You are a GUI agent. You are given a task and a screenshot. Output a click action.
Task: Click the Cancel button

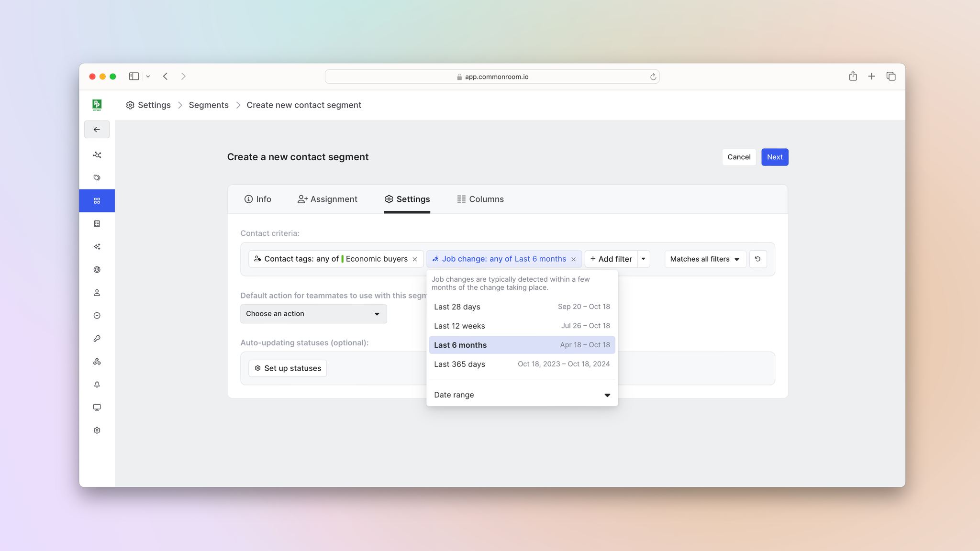coord(739,157)
